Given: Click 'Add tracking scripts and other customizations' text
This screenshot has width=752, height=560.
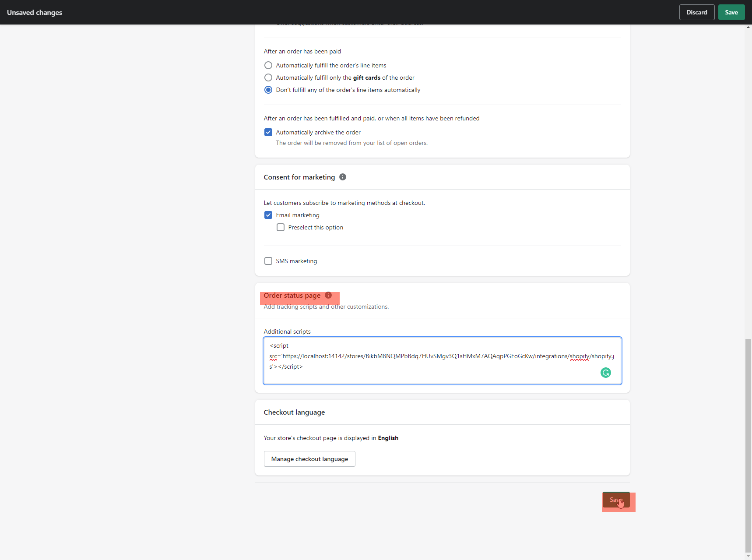Looking at the screenshot, I should tap(326, 306).
